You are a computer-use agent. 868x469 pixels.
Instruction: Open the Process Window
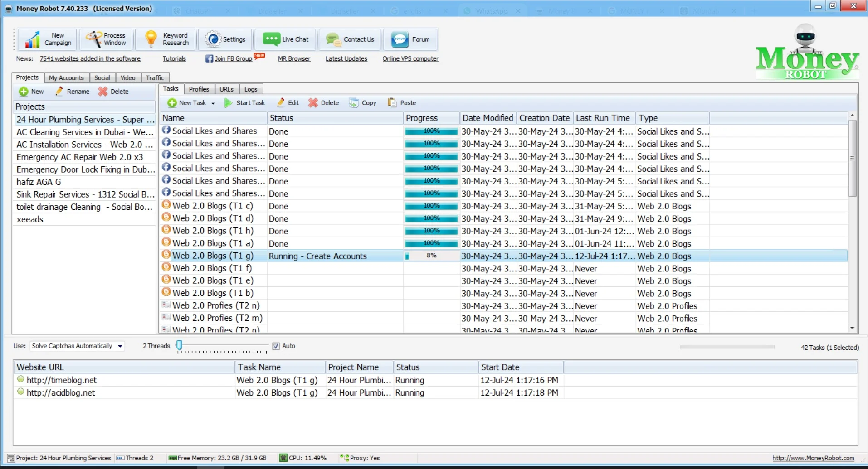tap(107, 39)
